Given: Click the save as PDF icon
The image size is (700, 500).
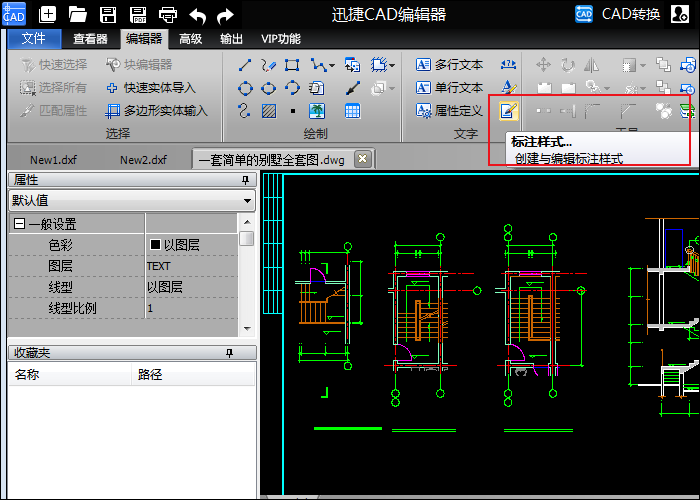Looking at the screenshot, I should click(138, 14).
